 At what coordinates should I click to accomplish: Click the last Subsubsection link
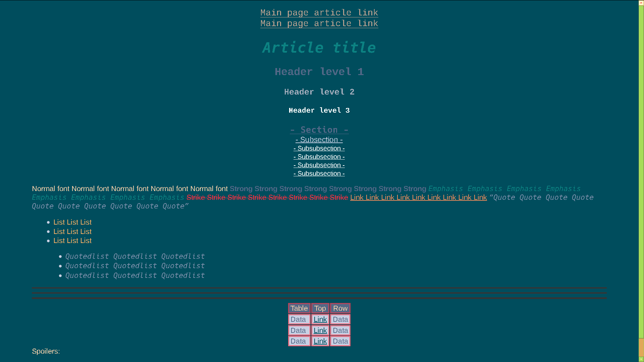(319, 173)
